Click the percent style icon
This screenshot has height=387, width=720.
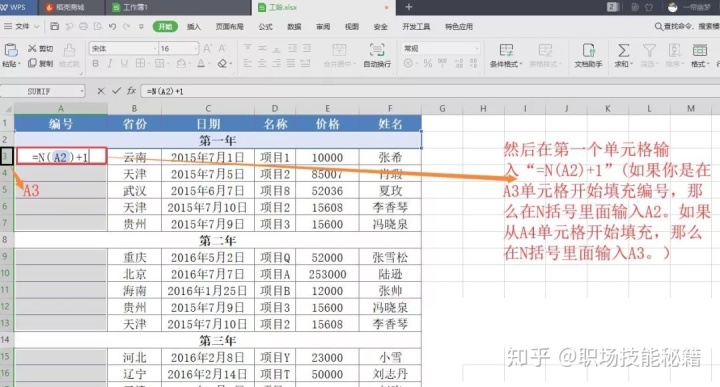(428, 63)
